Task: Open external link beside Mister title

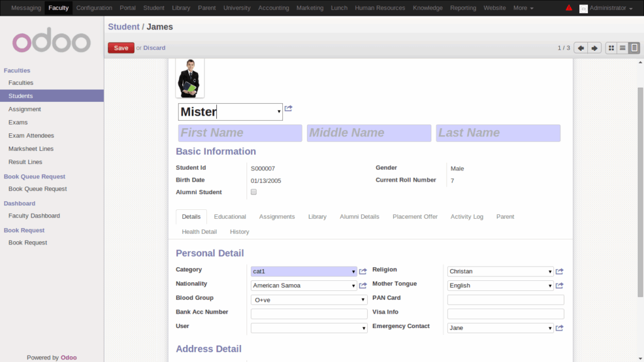Action: tap(289, 109)
